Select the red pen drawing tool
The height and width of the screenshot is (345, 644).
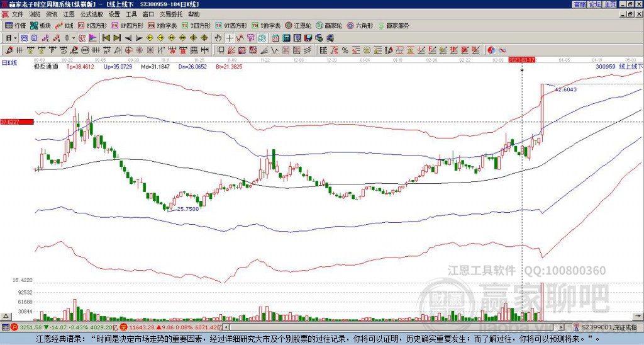click(x=8, y=50)
